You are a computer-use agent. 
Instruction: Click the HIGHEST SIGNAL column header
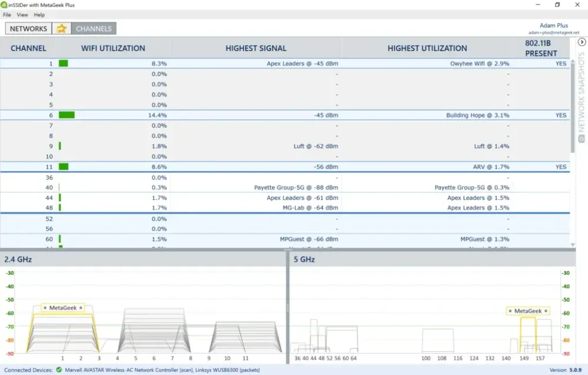256,48
